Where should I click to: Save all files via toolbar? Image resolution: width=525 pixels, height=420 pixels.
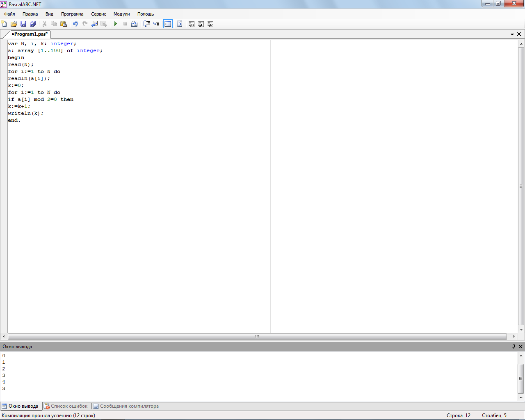(33, 24)
